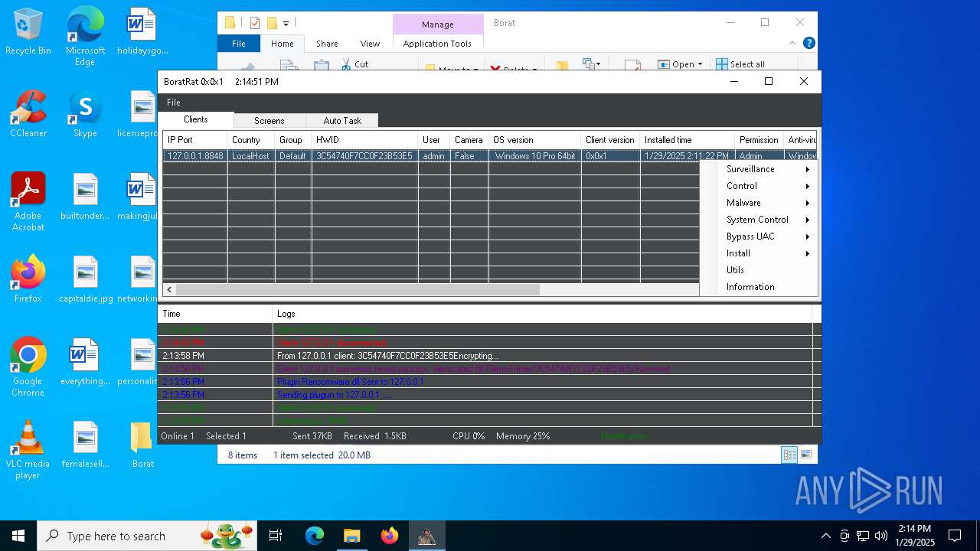Open Microsoft Edge desktop shortcut
The image size is (980, 551).
pos(85,36)
